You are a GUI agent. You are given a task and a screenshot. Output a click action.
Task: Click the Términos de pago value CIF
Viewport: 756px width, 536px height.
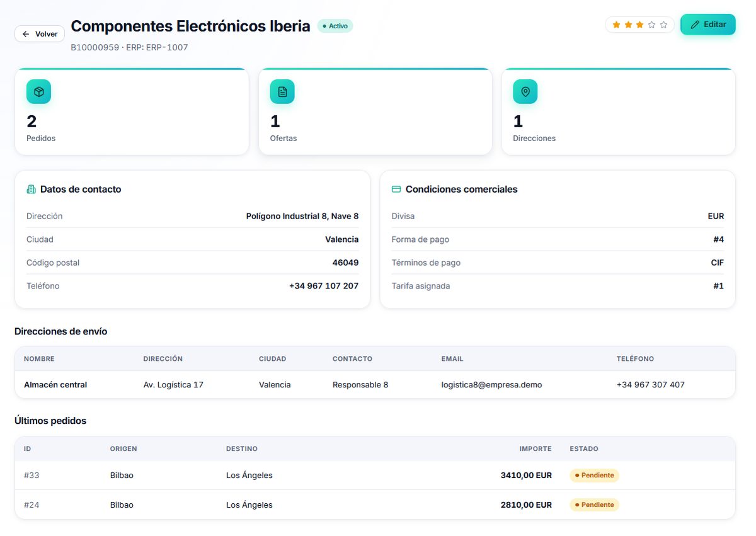718,263
